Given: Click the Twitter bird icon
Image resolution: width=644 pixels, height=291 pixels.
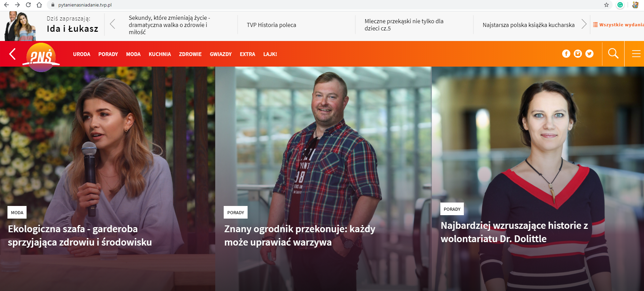Looking at the screenshot, I should pyautogui.click(x=589, y=54).
